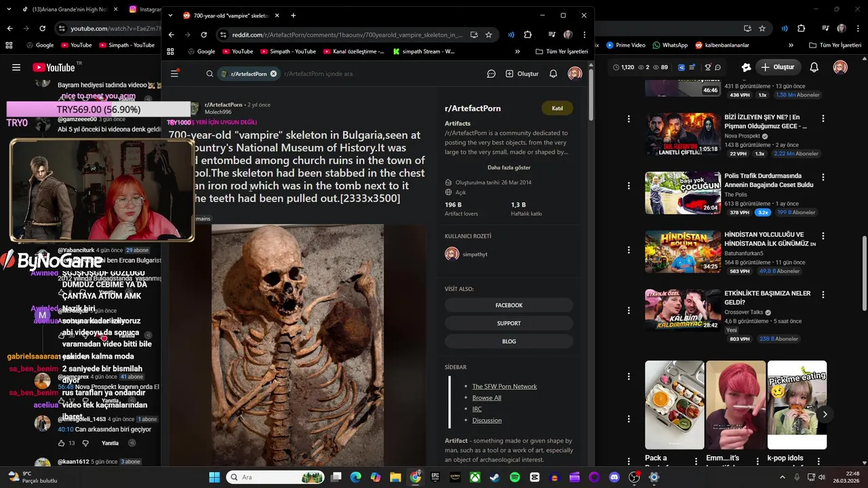Open options for Polis Trafik Durdurmasında video
Screen dimensions: 868x488
point(823,177)
